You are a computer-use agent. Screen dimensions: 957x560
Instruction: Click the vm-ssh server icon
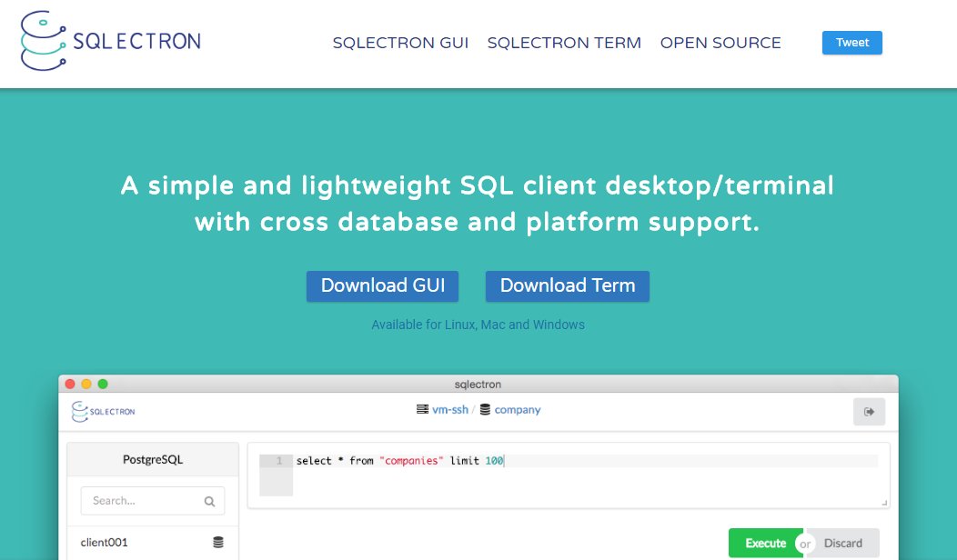pos(422,409)
